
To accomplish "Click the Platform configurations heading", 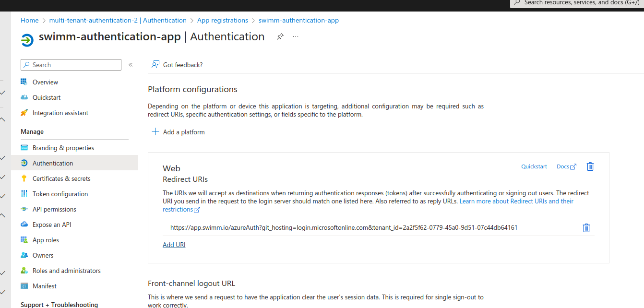I will point(192,89).
